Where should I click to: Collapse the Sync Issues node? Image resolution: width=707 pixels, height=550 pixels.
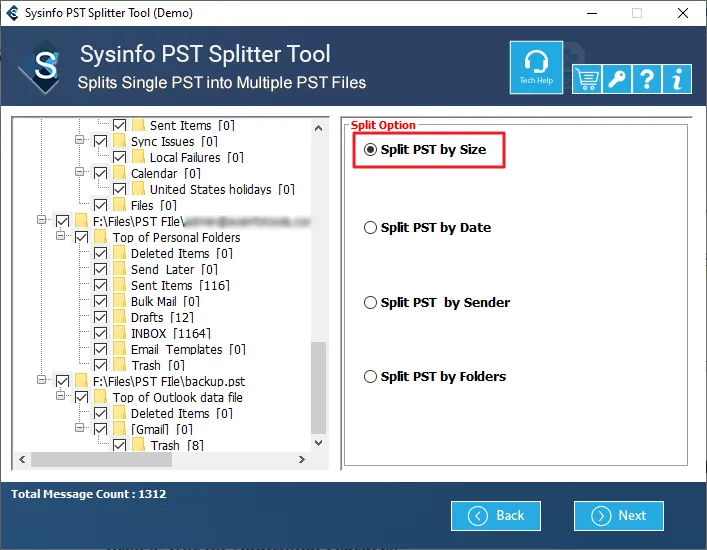pyautogui.click(x=79, y=140)
